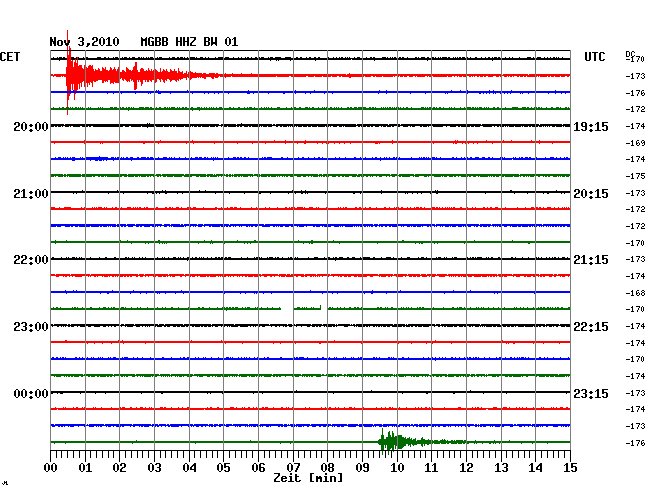This screenshot has height=494, width=650.
Task: Select minute '14' on the time axis
Action: click(535, 467)
